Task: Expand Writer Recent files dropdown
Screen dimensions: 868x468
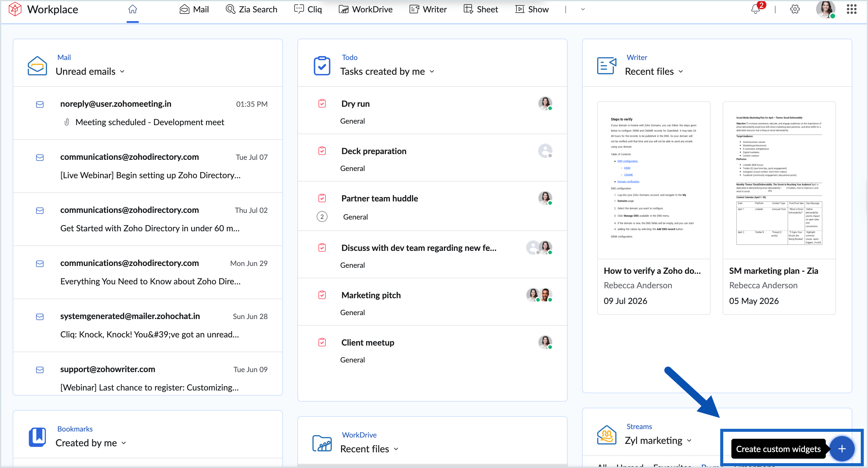Action: coord(681,71)
